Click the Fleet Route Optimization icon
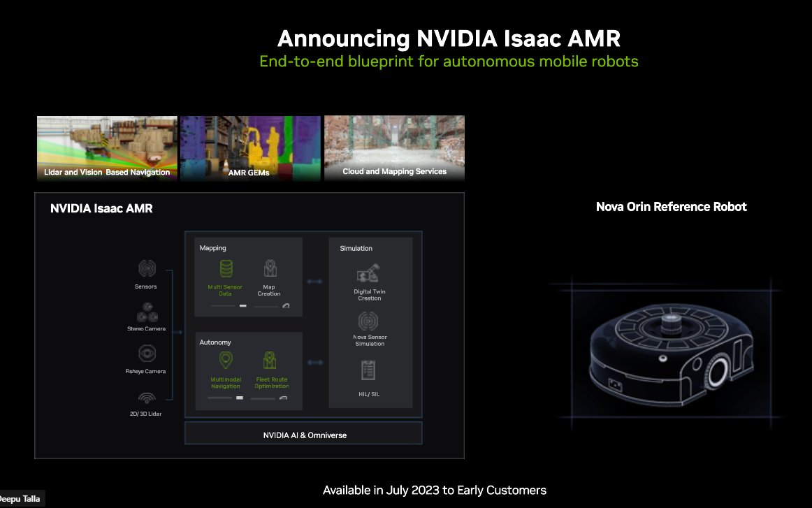Viewport: 812px width, 508px height. click(x=269, y=361)
